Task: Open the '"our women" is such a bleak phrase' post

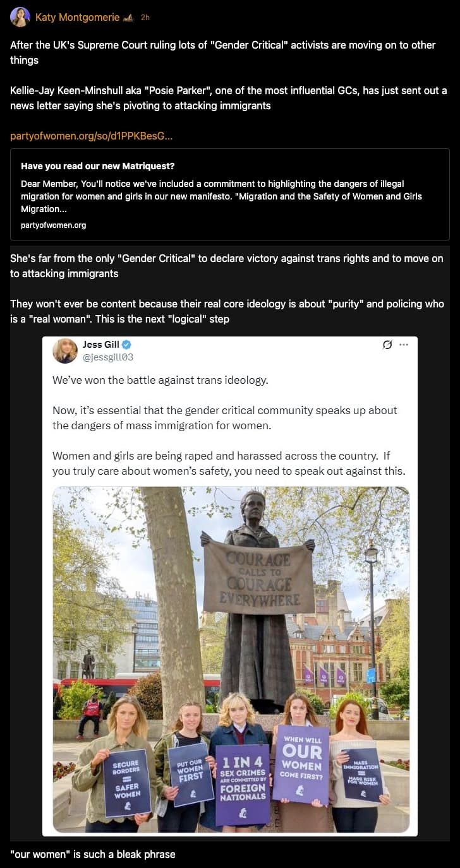Action: pos(92,854)
